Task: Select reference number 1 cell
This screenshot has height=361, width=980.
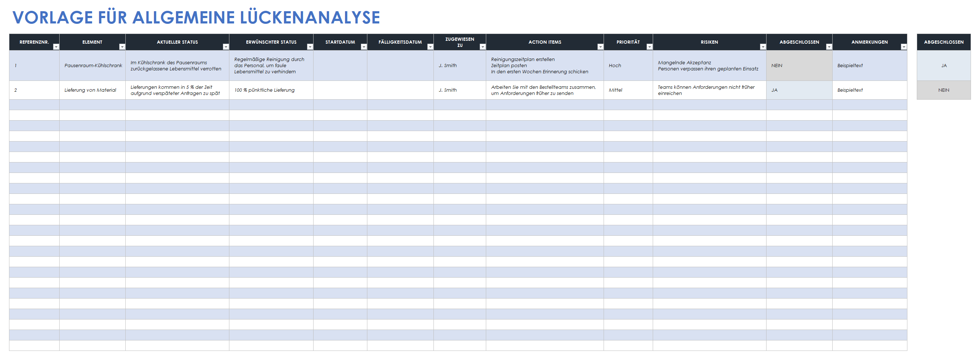Action: click(34, 65)
